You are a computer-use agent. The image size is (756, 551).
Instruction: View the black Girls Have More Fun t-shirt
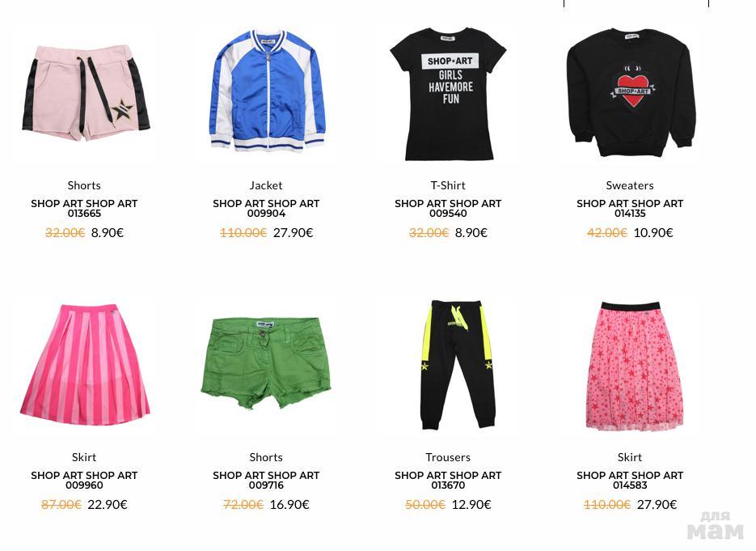coord(449,94)
